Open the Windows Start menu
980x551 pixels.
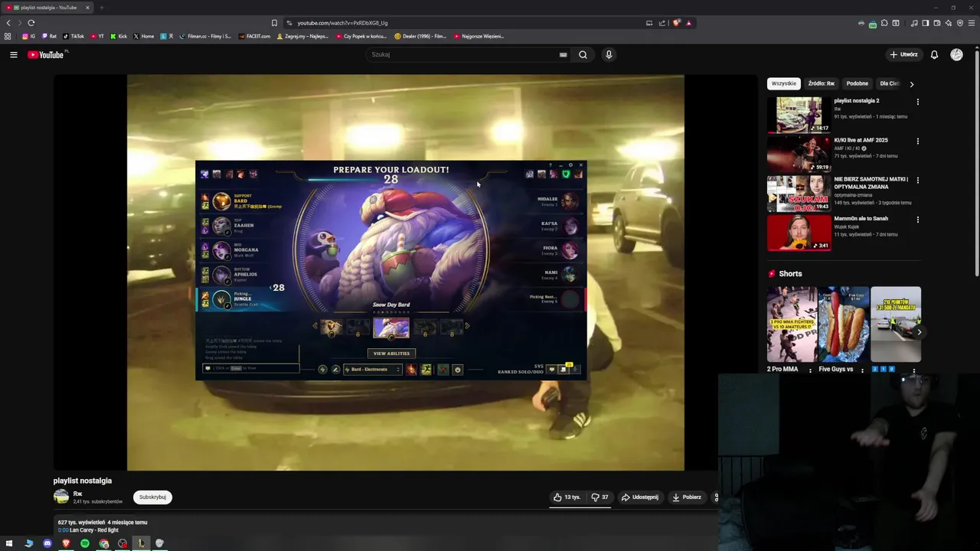[9, 543]
